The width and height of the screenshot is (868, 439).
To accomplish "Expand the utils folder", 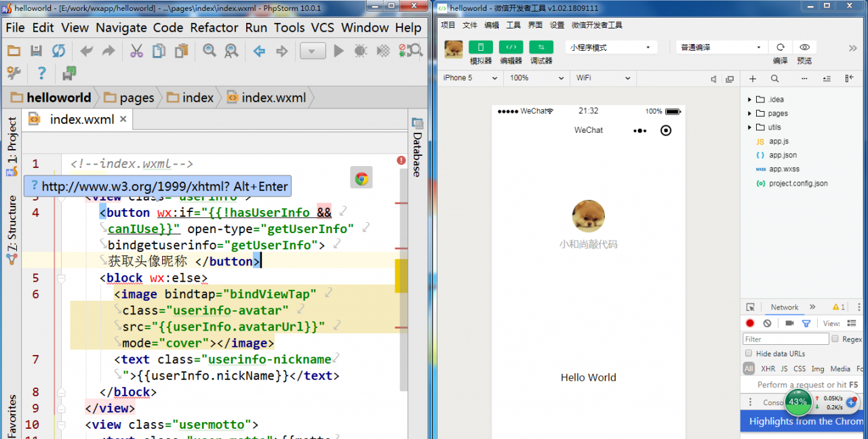I will pos(749,127).
